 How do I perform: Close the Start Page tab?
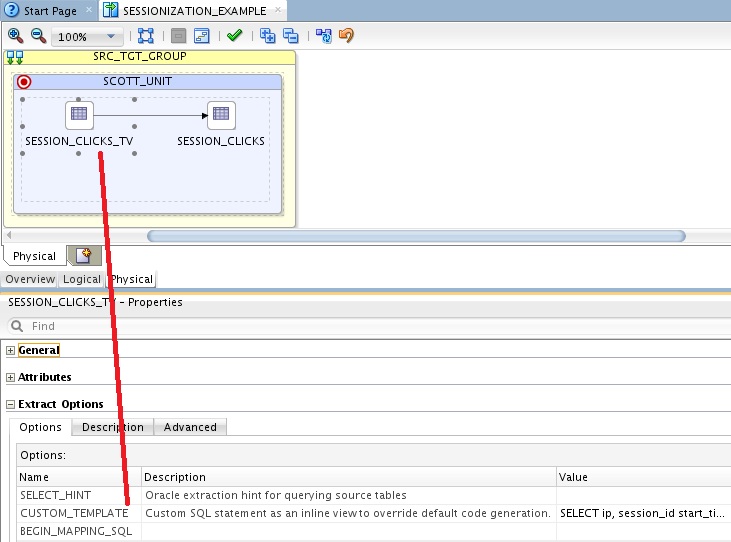tap(89, 9)
